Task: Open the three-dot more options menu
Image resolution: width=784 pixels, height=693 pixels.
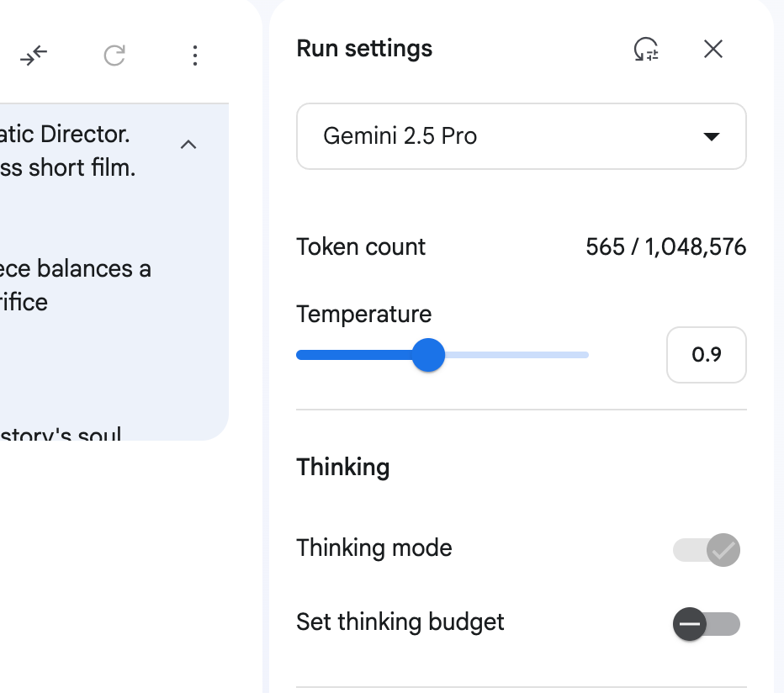Action: (195, 56)
